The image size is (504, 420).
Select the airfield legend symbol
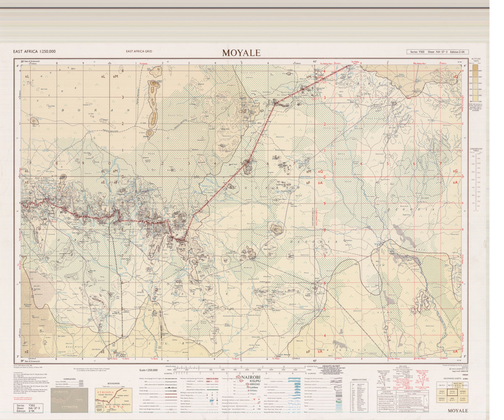pyautogui.click(x=254, y=399)
